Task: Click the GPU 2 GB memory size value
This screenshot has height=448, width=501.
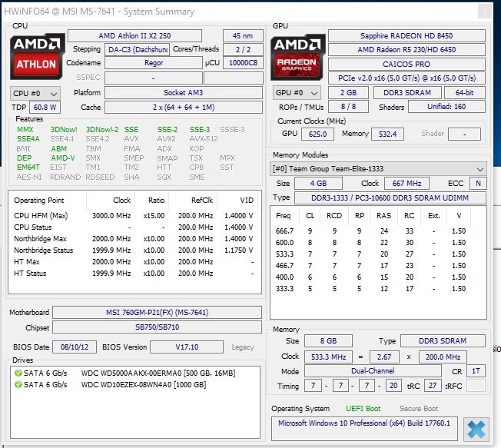Action: pos(348,93)
